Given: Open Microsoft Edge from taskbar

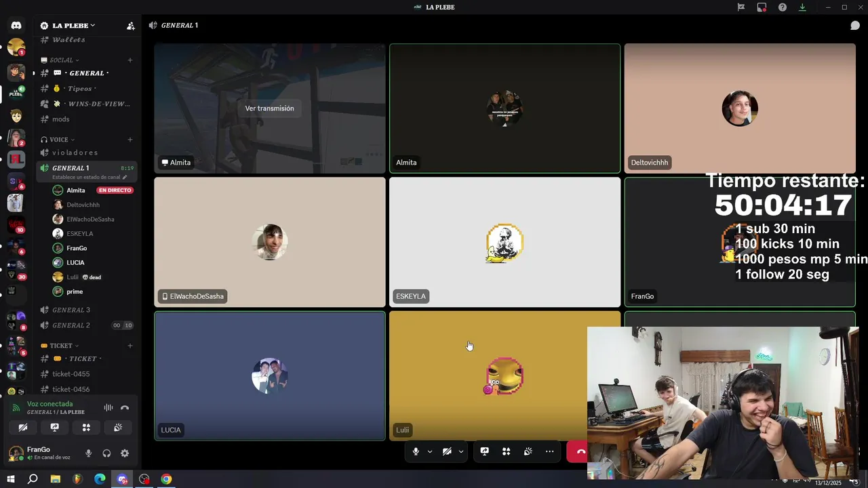Looking at the screenshot, I should click(x=100, y=479).
